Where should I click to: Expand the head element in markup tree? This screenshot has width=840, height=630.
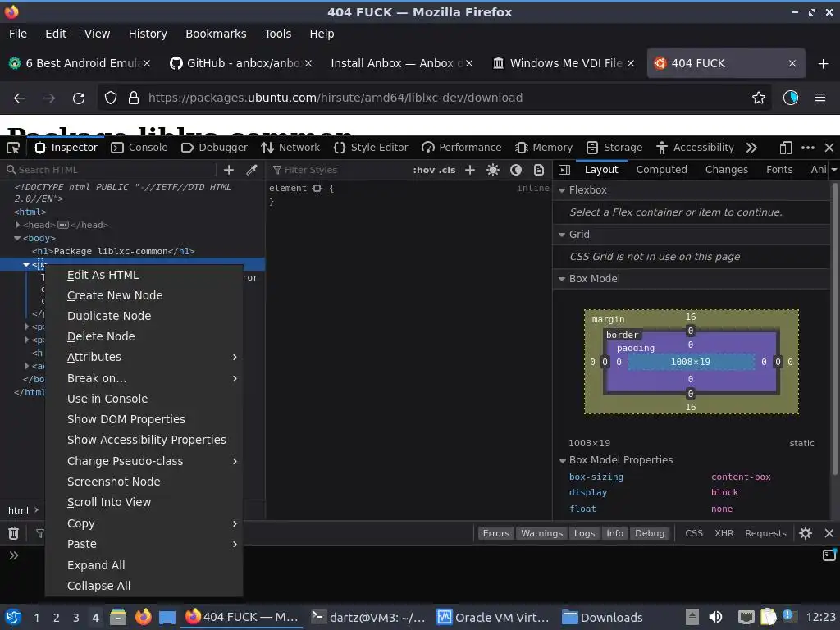coord(18,225)
